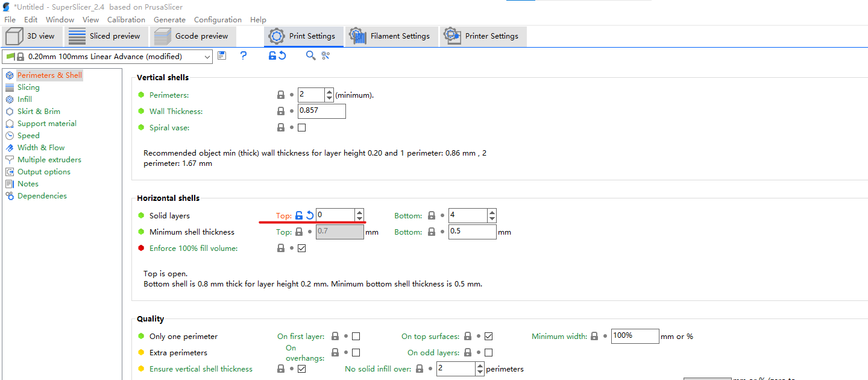Click the Ensure vertical shell thickness label
This screenshot has width=868, height=380.
[x=201, y=369]
